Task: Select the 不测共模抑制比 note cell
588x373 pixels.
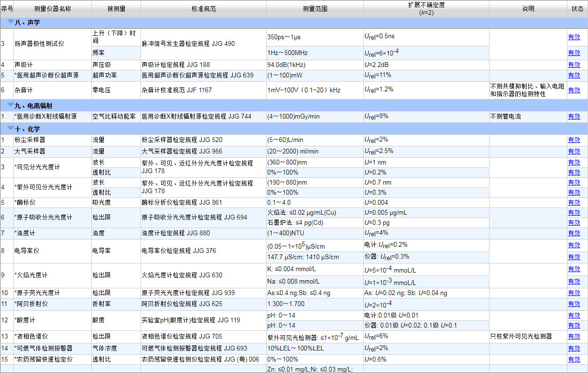Action: click(x=528, y=90)
